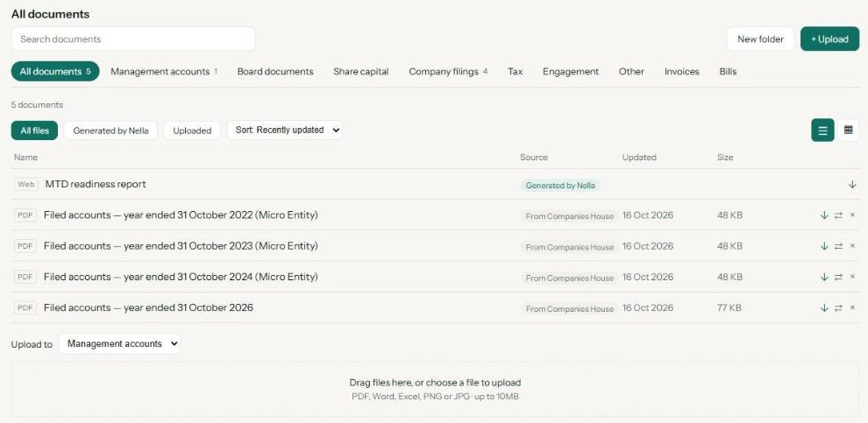This screenshot has width=868, height=423.
Task: Remove the 2026 filed accounts document
Action: (852, 308)
